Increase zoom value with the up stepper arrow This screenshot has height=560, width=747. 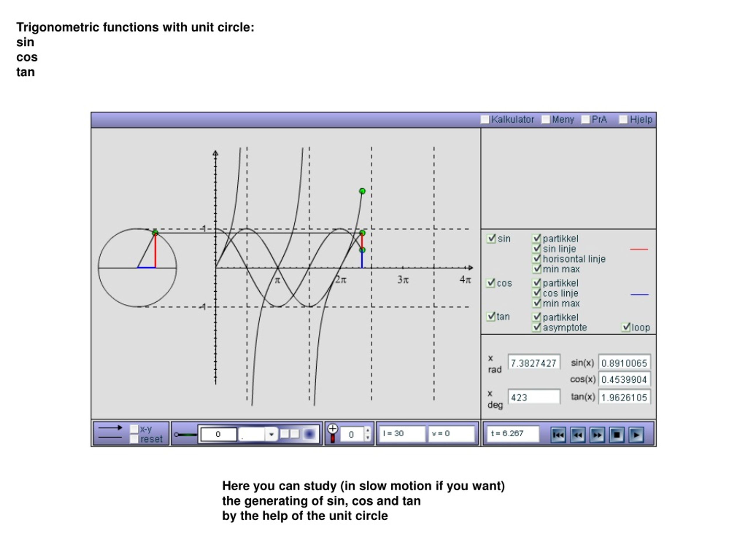point(368,430)
